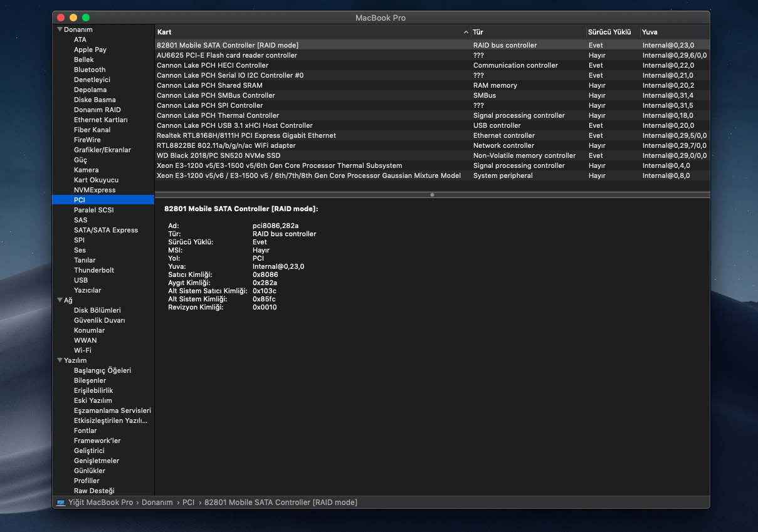
Task: Show Bellek information
Action: point(84,60)
